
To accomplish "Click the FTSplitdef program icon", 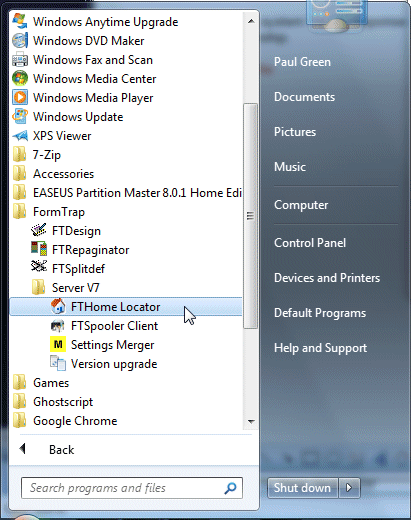I will pos(39,267).
